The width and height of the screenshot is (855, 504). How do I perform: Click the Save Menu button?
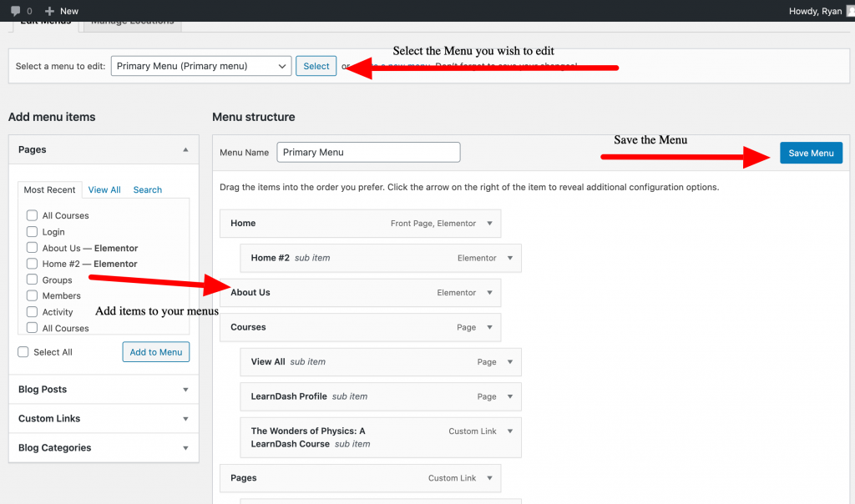[x=811, y=153]
